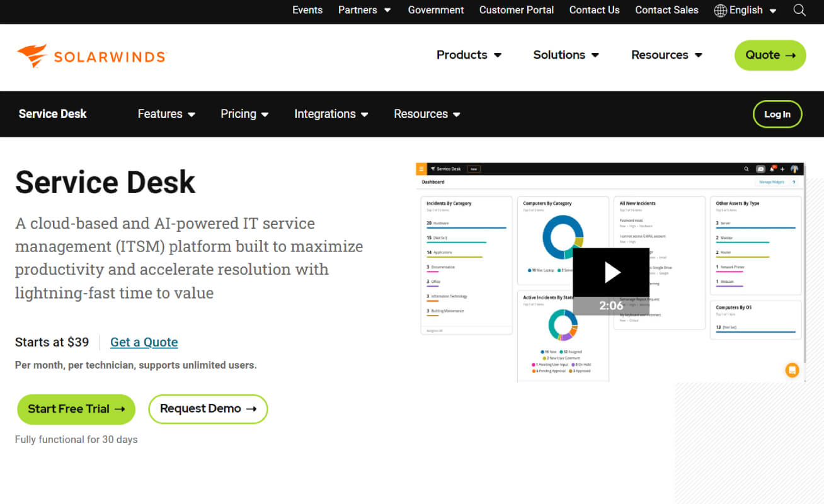Screen dimensions: 824x504
Task: Click the 2:06 video duration label
Action: click(x=611, y=306)
